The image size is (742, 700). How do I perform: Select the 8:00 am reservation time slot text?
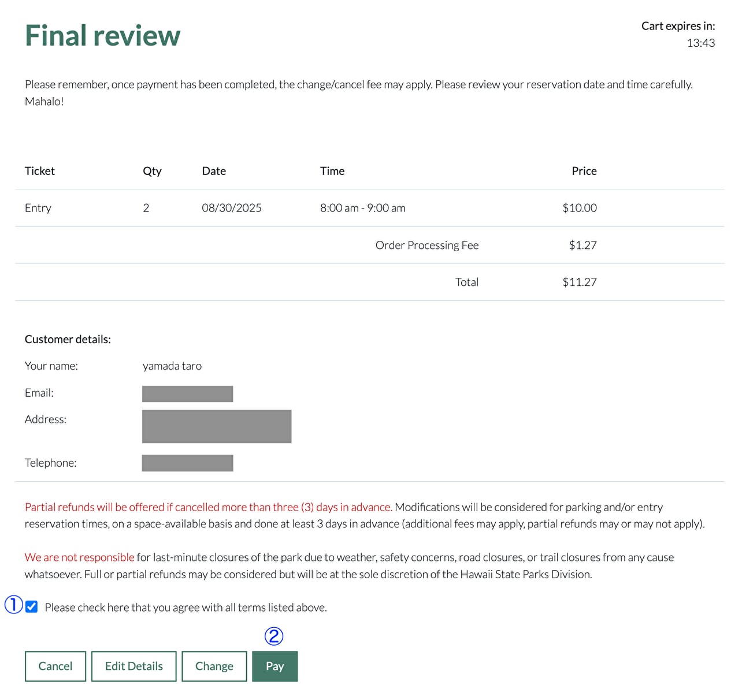click(x=362, y=208)
